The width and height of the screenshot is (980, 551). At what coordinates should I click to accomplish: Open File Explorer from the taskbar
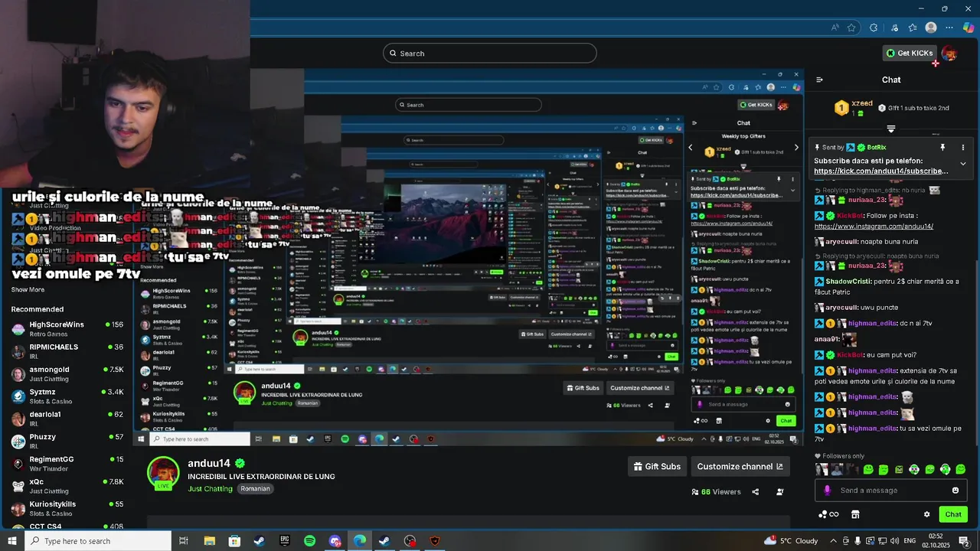[x=209, y=541]
